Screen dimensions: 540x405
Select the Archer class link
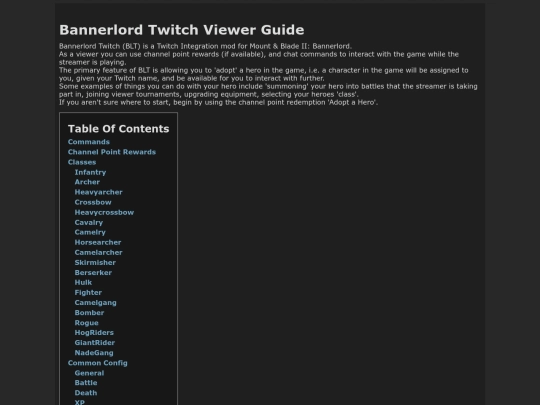87,182
